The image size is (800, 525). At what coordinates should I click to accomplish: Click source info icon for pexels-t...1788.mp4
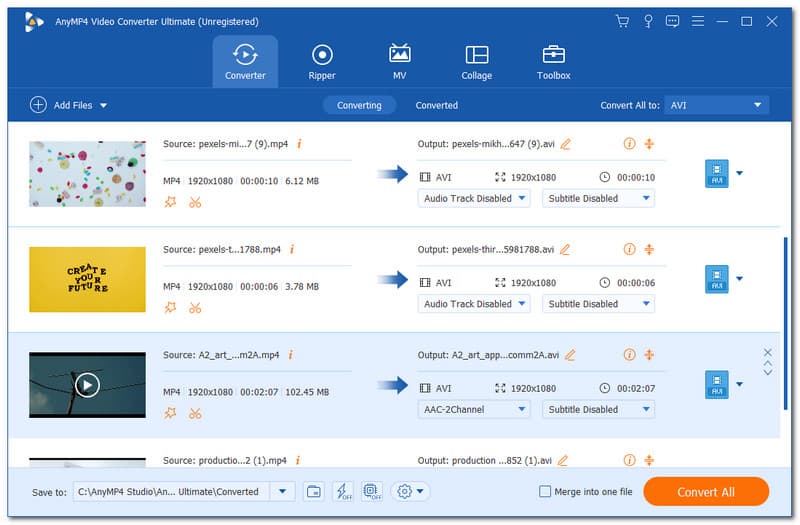pos(292,249)
